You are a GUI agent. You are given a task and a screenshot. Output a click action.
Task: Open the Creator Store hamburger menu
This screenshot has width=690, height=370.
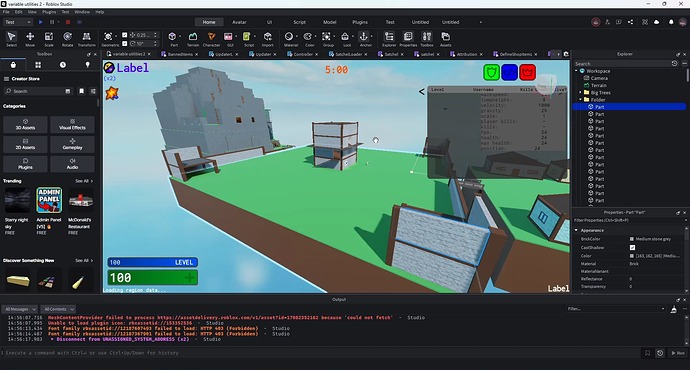tap(7, 79)
